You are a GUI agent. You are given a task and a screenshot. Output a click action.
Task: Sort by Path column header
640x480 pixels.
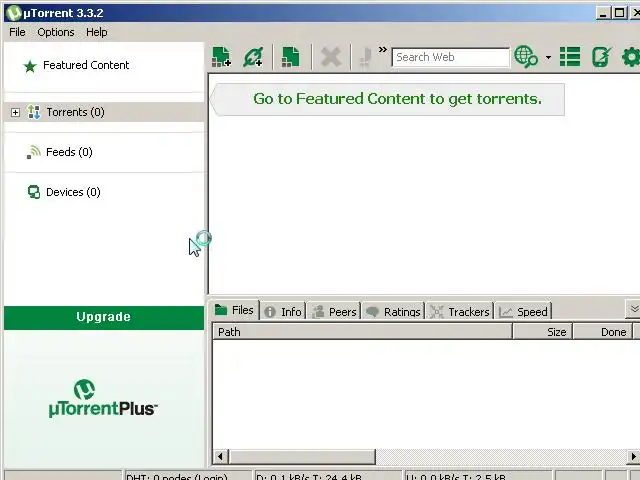362,332
